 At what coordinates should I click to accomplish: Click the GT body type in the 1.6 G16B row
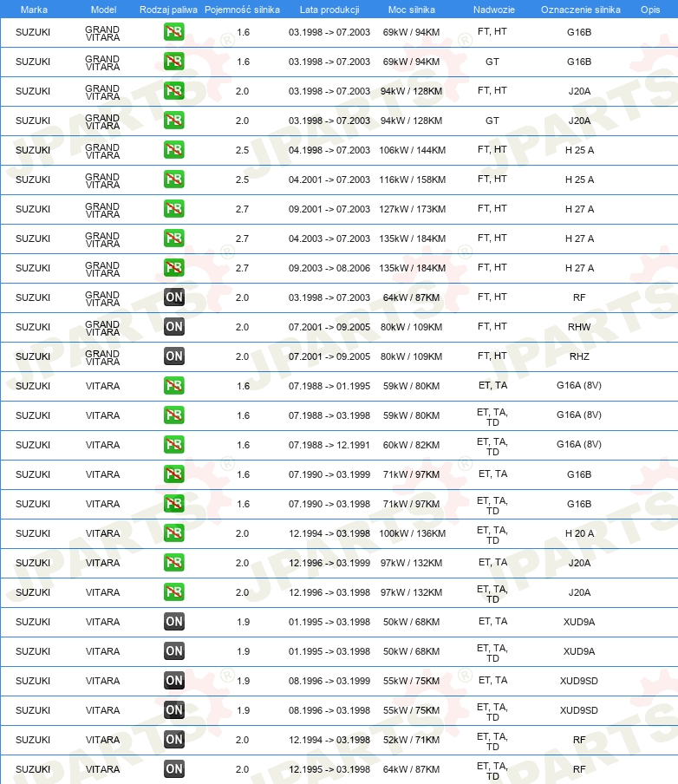[x=492, y=62]
